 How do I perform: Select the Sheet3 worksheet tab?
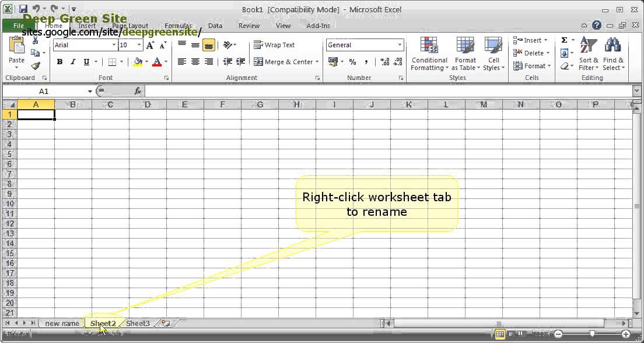click(x=138, y=324)
